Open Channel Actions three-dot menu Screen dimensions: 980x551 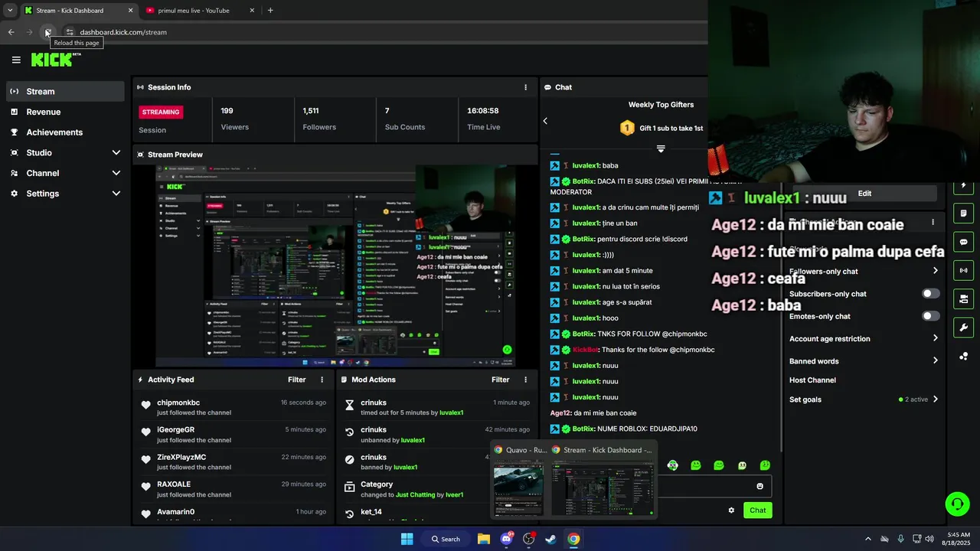pos(933,222)
